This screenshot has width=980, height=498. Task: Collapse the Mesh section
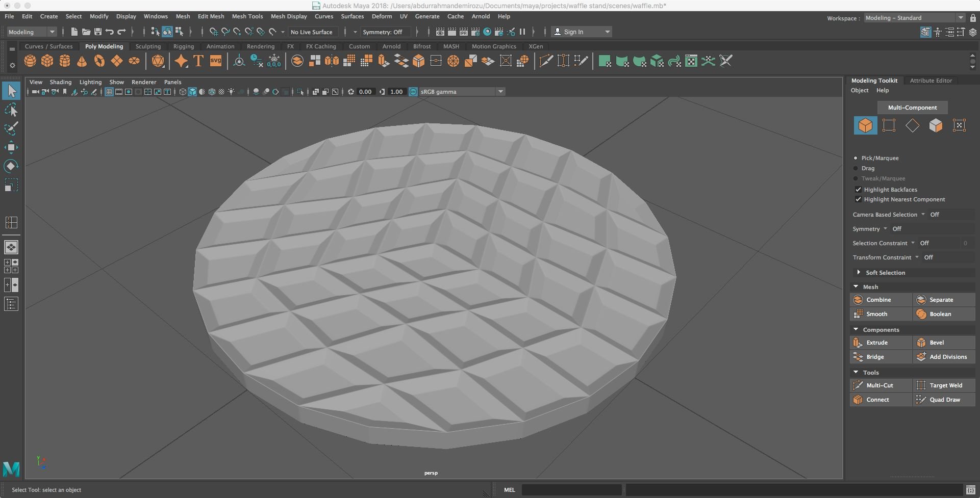pos(856,287)
